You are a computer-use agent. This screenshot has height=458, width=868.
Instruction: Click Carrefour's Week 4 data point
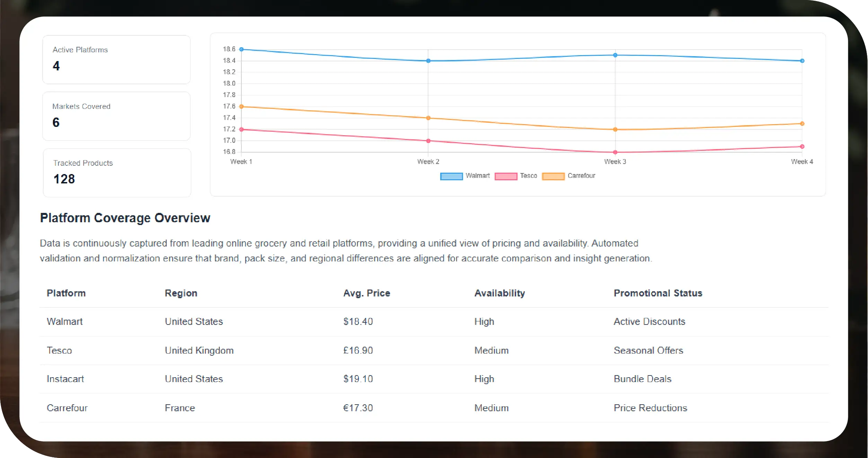click(802, 123)
